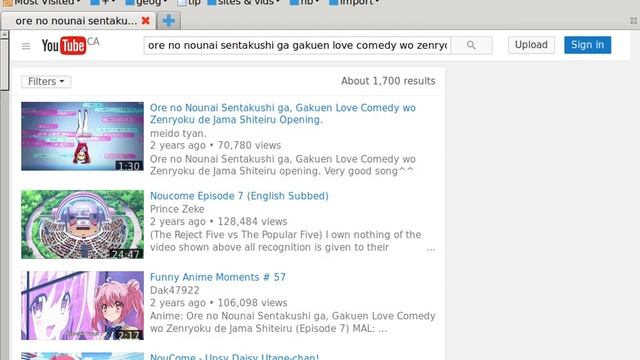Click the Sign in button
This screenshot has width=640, height=360.
coord(587,45)
